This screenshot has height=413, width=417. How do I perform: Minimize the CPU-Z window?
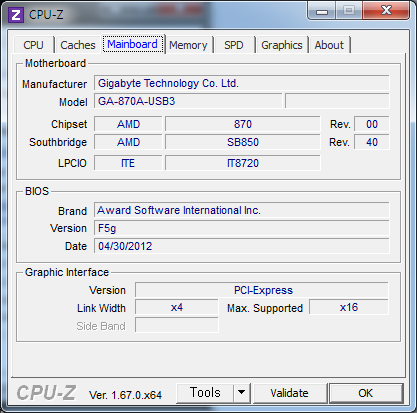322,11
